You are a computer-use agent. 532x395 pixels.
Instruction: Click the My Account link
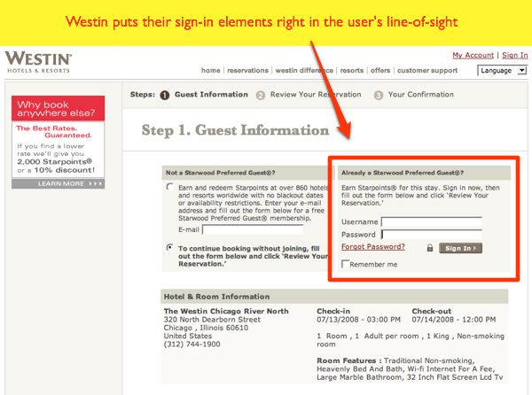473,55
